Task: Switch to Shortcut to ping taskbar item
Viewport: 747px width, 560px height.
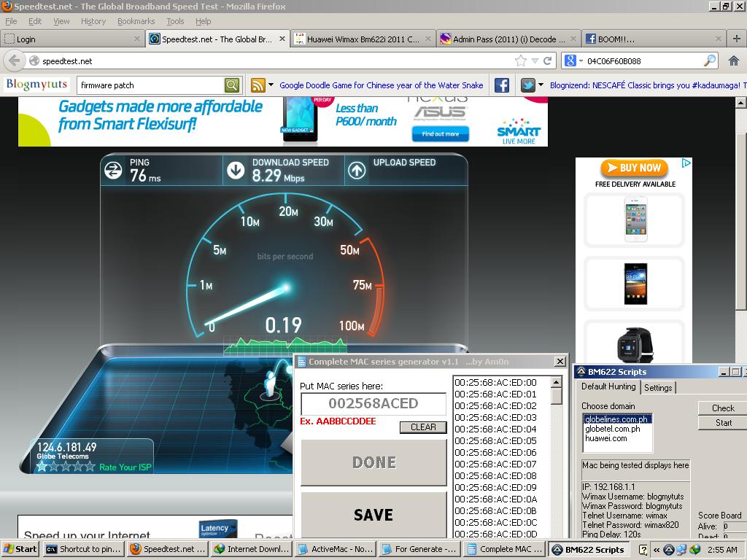Action: click(84, 549)
